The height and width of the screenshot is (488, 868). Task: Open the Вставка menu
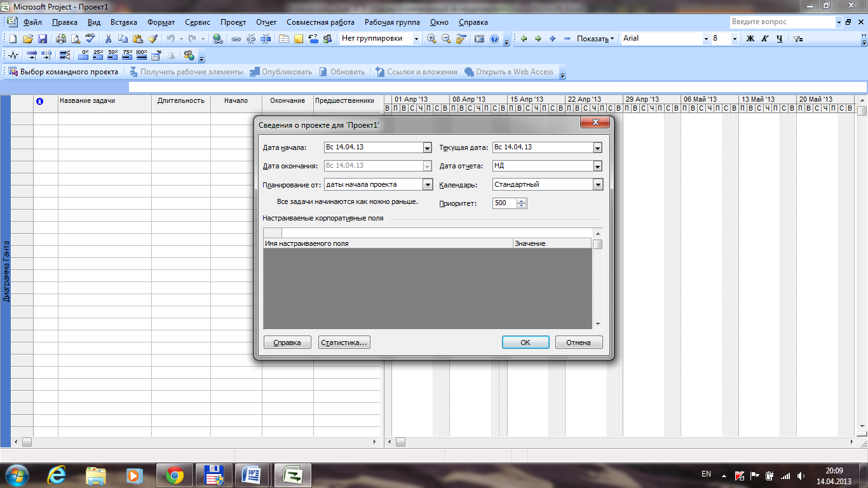pos(123,22)
